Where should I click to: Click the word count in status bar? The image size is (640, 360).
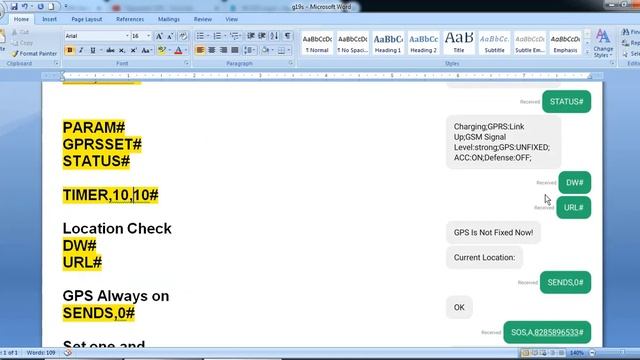click(x=41, y=353)
